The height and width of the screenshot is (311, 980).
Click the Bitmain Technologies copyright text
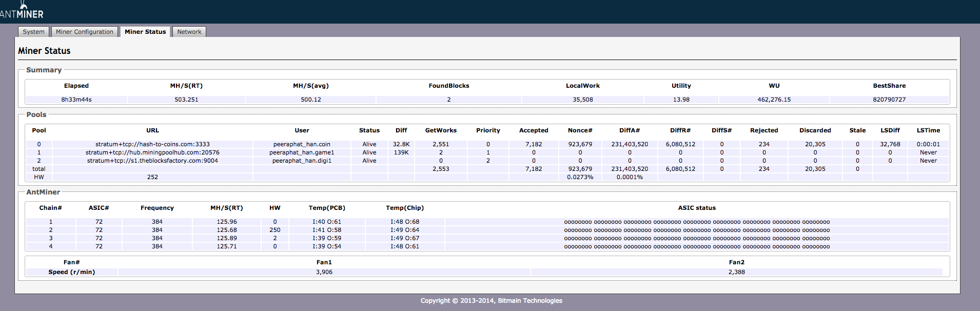(x=491, y=301)
